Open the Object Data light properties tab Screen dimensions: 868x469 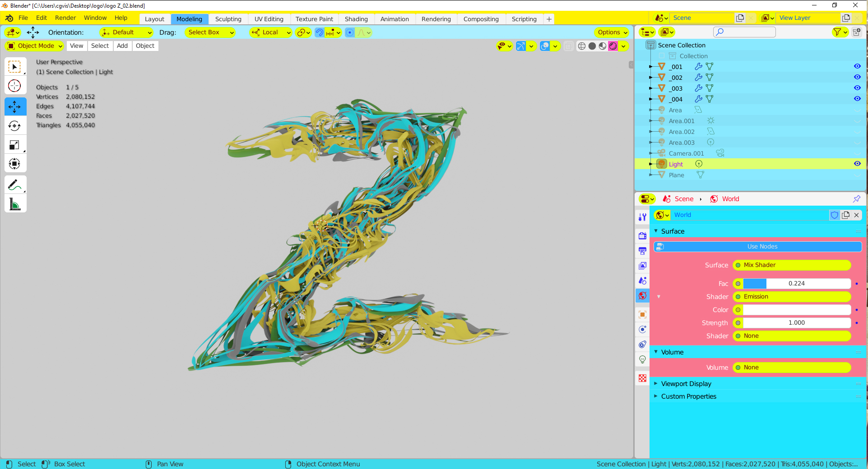[x=642, y=359]
